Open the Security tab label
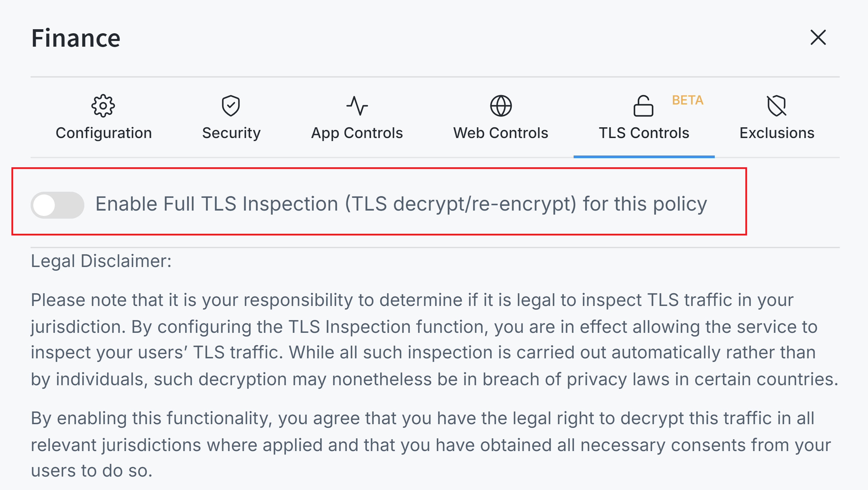The height and width of the screenshot is (490, 868). click(231, 133)
